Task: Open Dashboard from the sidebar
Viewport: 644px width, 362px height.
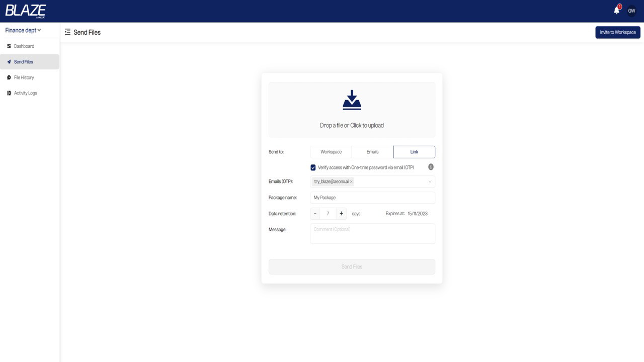Action: [x=24, y=46]
